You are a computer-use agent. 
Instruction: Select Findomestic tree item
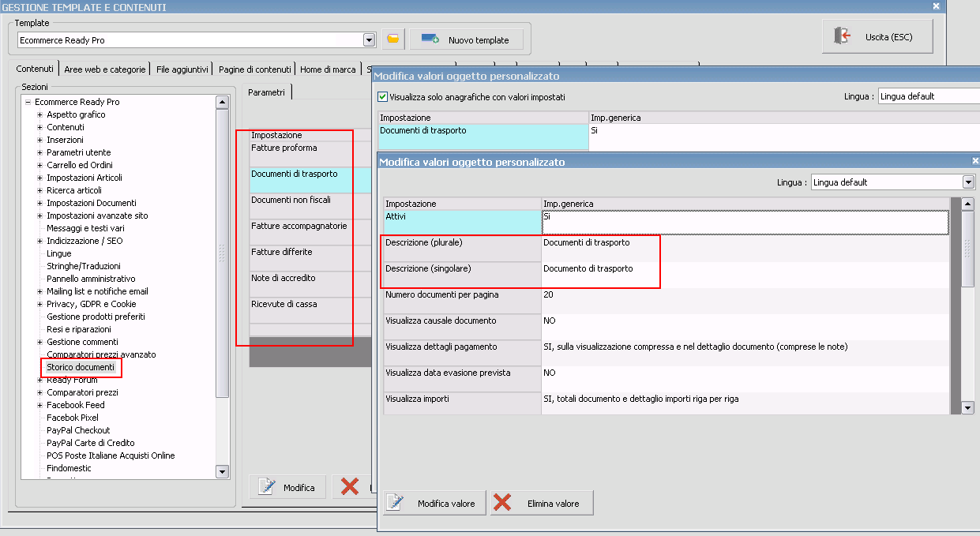coord(69,468)
